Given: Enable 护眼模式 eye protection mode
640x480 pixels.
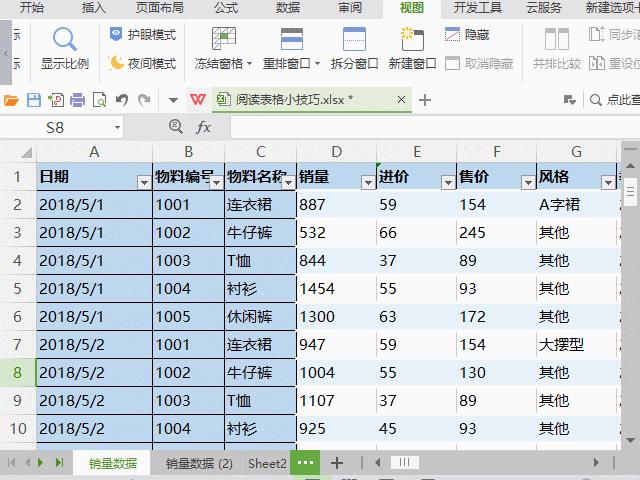Looking at the screenshot, I should [x=143, y=35].
